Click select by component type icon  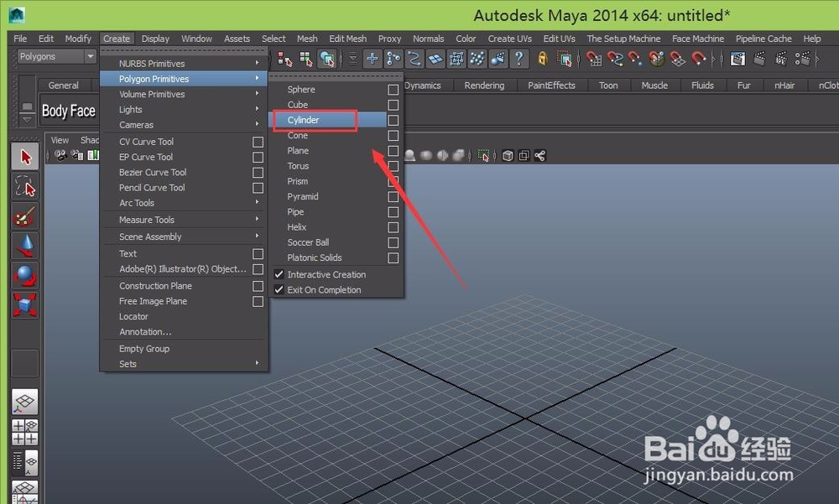pyautogui.click(x=326, y=59)
